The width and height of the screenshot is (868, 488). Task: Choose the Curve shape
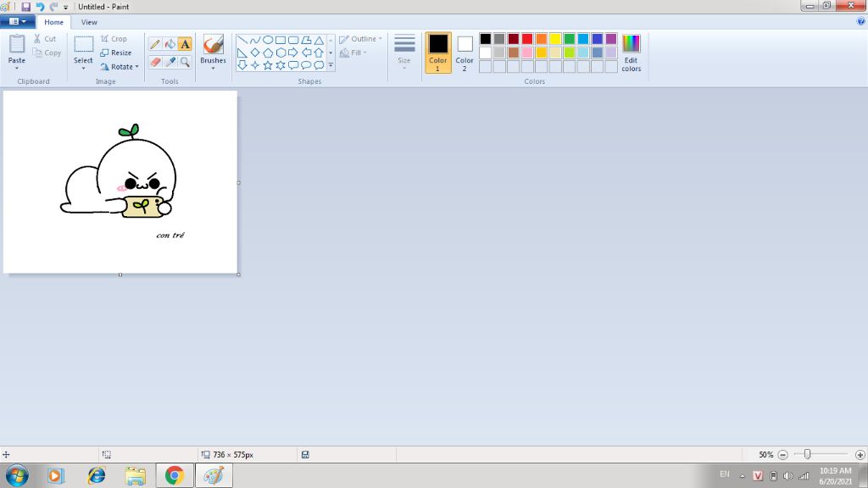click(x=255, y=40)
